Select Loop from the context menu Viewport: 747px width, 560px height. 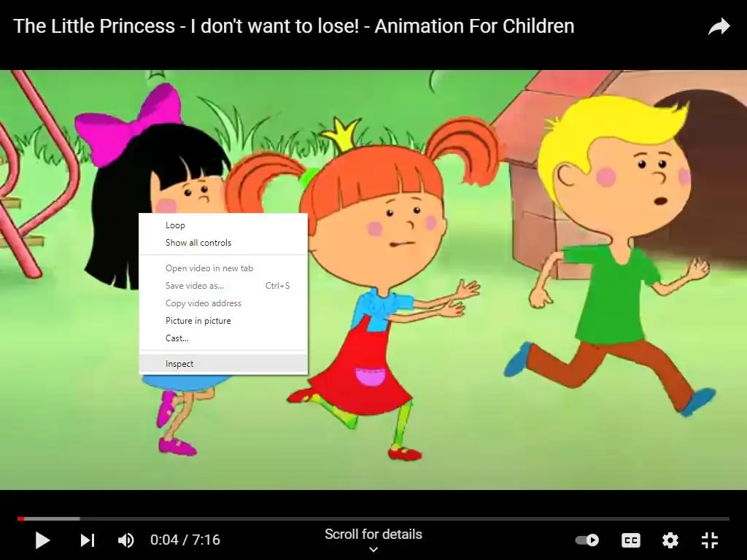point(223,225)
